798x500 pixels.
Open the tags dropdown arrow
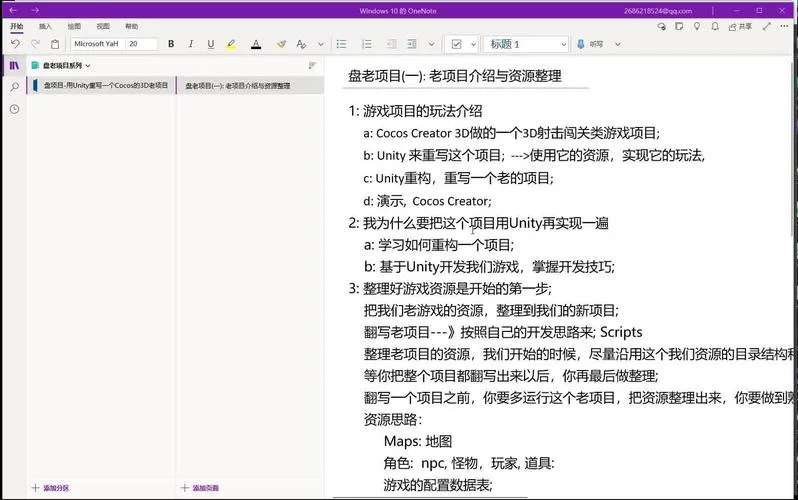click(473, 44)
